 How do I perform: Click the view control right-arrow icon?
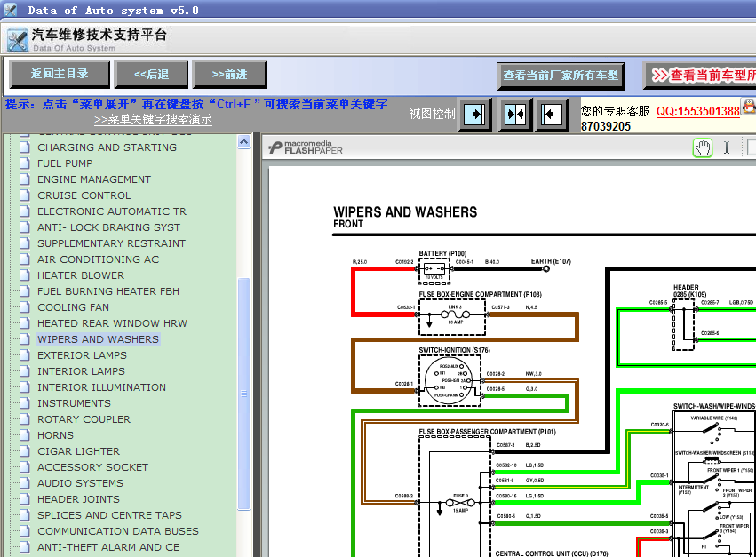pyautogui.click(x=474, y=115)
